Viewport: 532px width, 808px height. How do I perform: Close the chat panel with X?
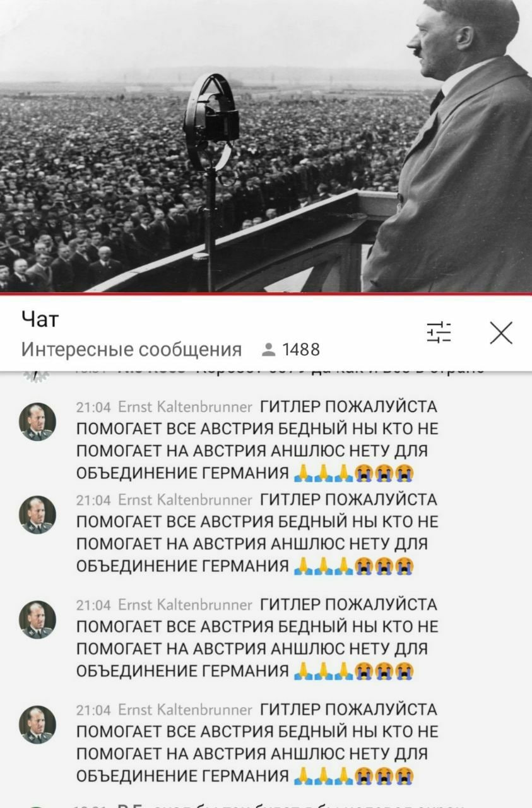pos(501,332)
